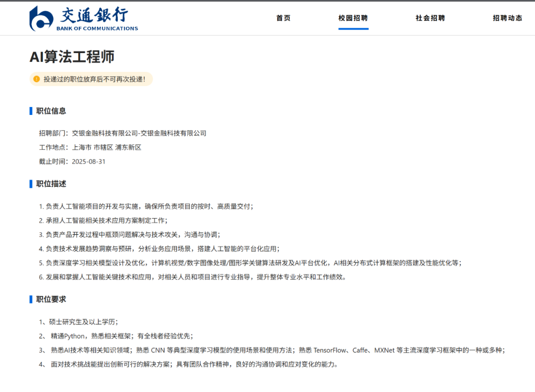Click requirement 硕士研究生及以上学历

78,322
